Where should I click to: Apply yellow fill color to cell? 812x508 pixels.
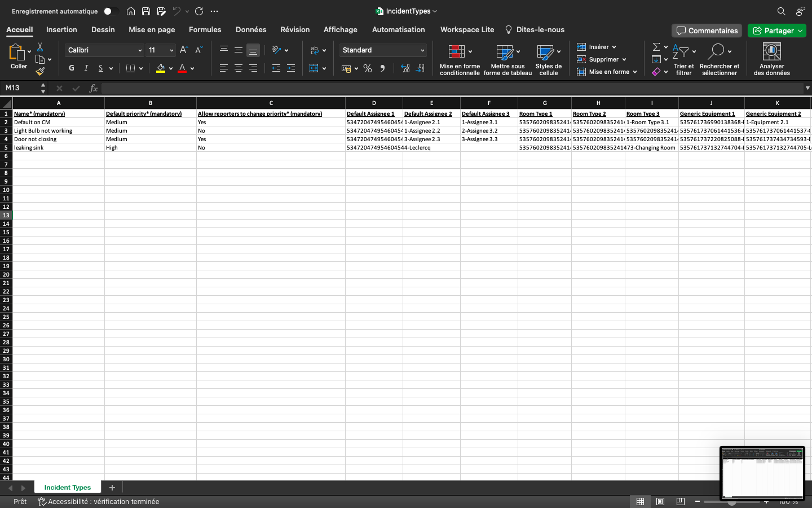(x=161, y=68)
